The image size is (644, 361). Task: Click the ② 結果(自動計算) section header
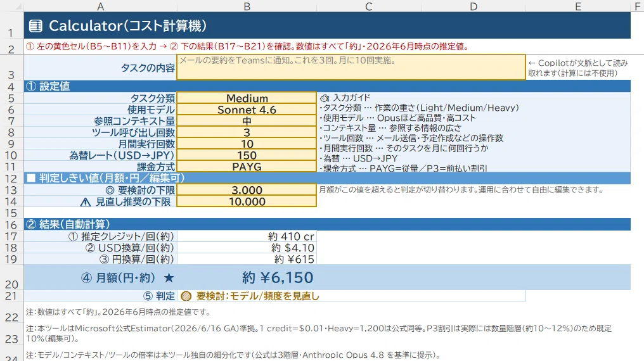coord(327,224)
